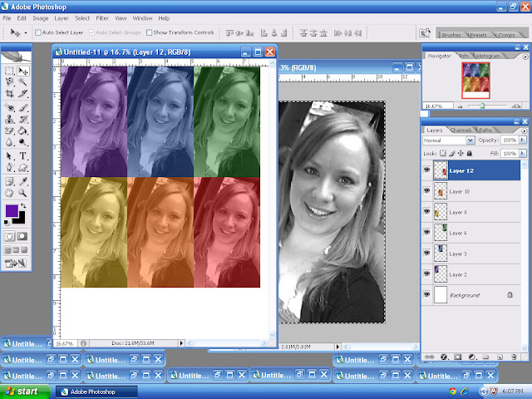Add a layer mask icon

458,357
